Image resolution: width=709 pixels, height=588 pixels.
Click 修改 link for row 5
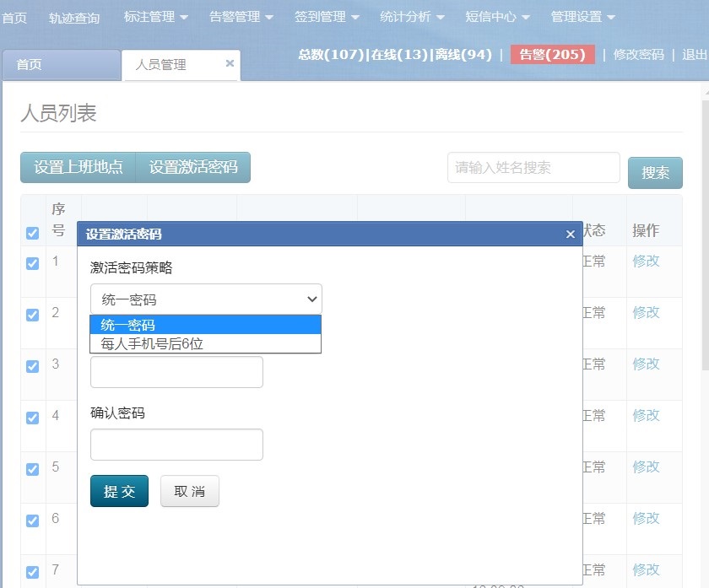646,467
